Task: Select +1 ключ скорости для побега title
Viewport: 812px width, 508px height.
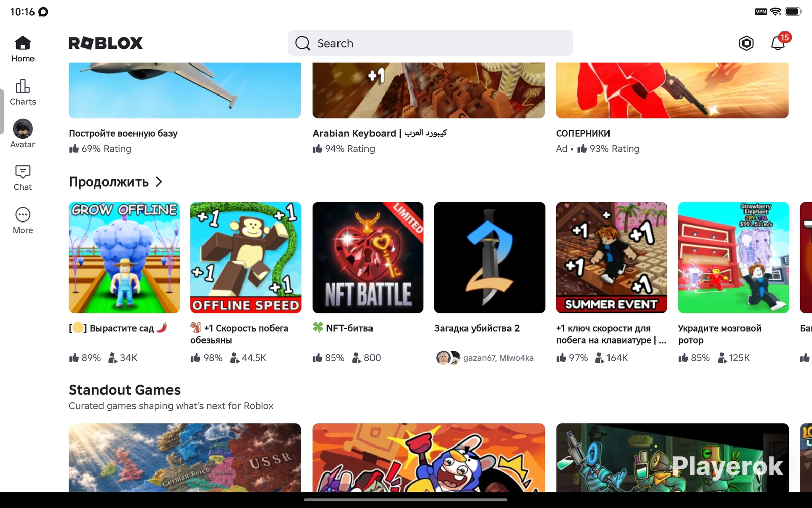Action: [611, 334]
